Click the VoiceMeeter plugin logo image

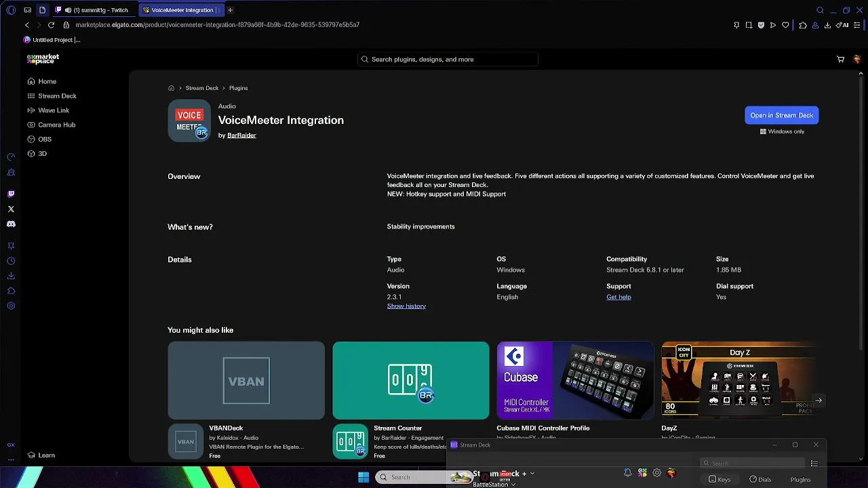189,121
